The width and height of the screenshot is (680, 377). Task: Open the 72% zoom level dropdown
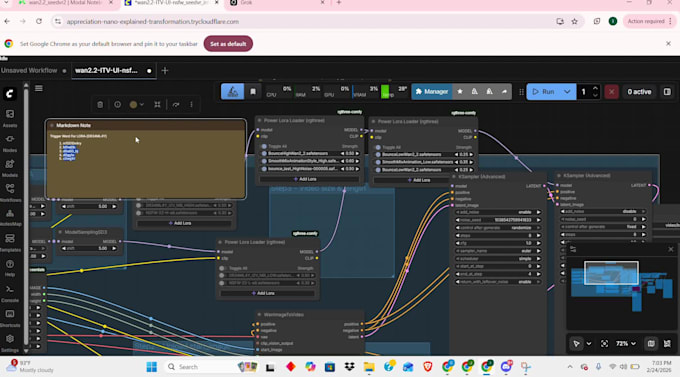(x=626, y=344)
